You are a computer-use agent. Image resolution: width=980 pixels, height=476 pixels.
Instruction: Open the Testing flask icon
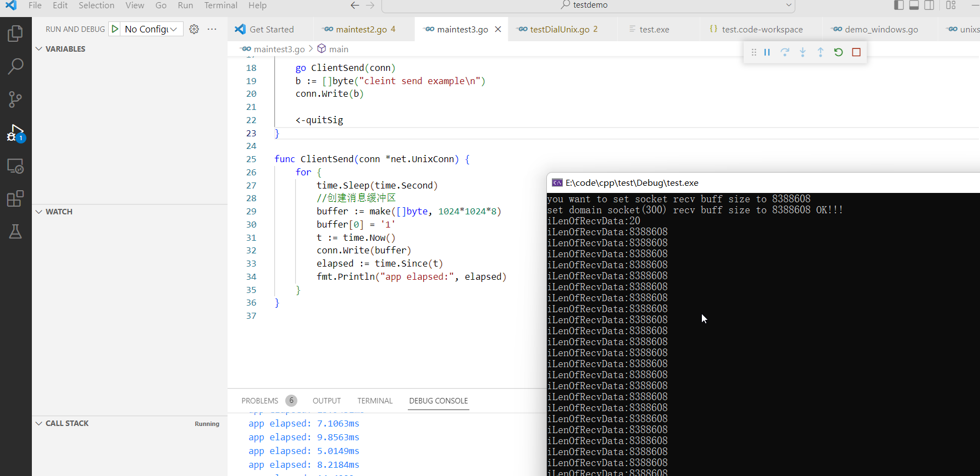coord(15,231)
